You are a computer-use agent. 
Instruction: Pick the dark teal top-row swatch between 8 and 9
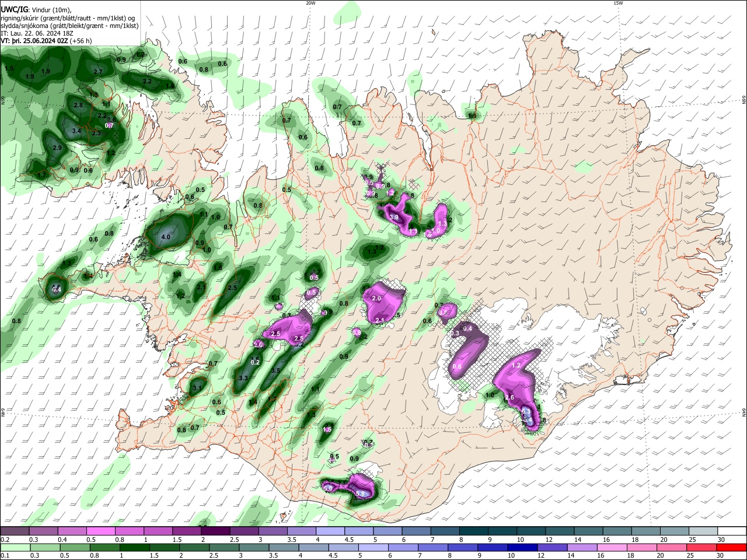473,531
